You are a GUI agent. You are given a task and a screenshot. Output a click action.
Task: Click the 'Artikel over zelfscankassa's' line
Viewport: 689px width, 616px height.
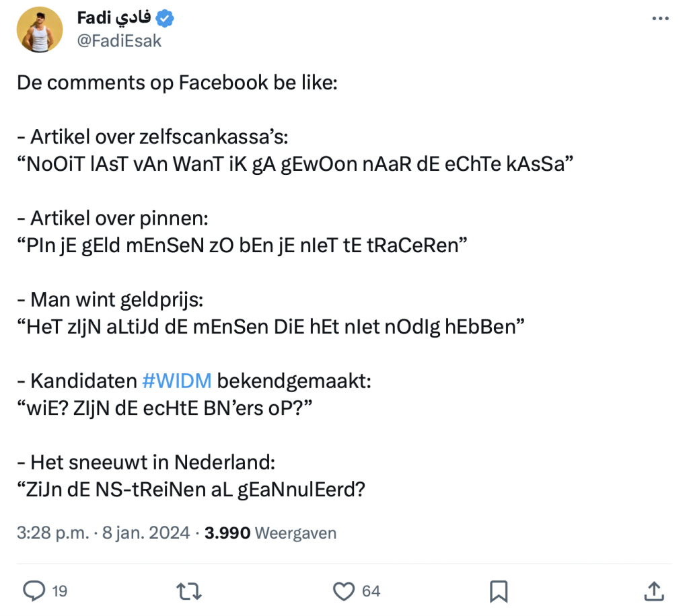152,137
